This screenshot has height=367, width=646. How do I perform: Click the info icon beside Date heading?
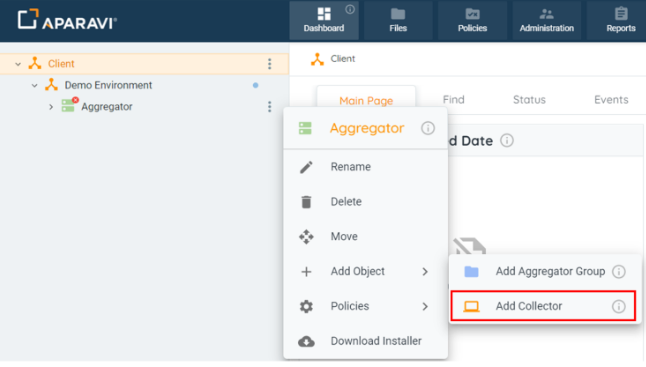click(x=507, y=140)
